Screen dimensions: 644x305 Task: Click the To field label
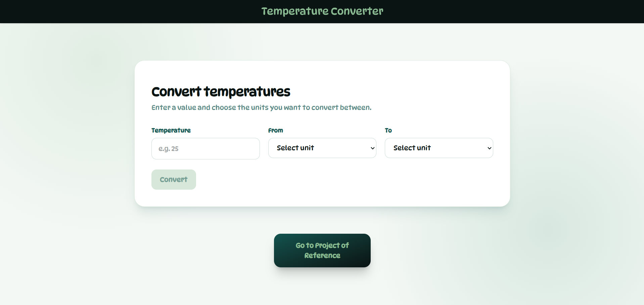click(x=388, y=130)
